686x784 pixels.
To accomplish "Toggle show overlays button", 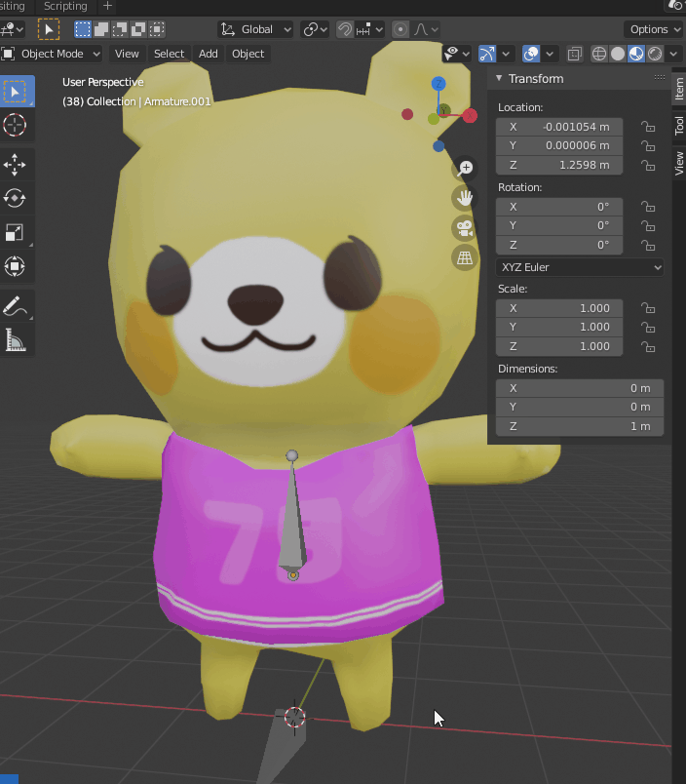I will 531,54.
